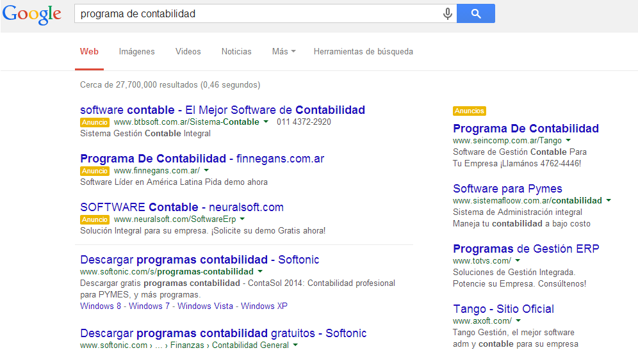Expand arrow next to btbsoft.com.ar URL
Image resolution: width=638 pixels, height=364 pixels.
(266, 122)
